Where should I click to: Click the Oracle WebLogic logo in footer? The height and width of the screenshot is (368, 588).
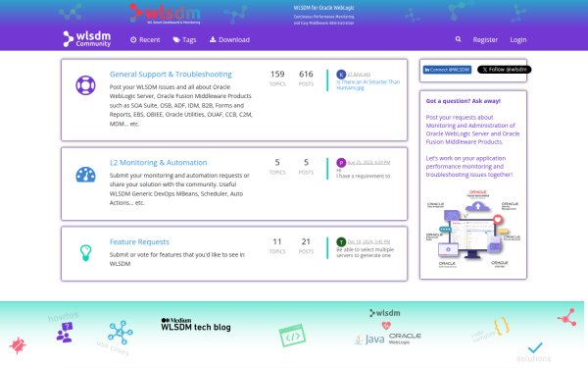405,338
